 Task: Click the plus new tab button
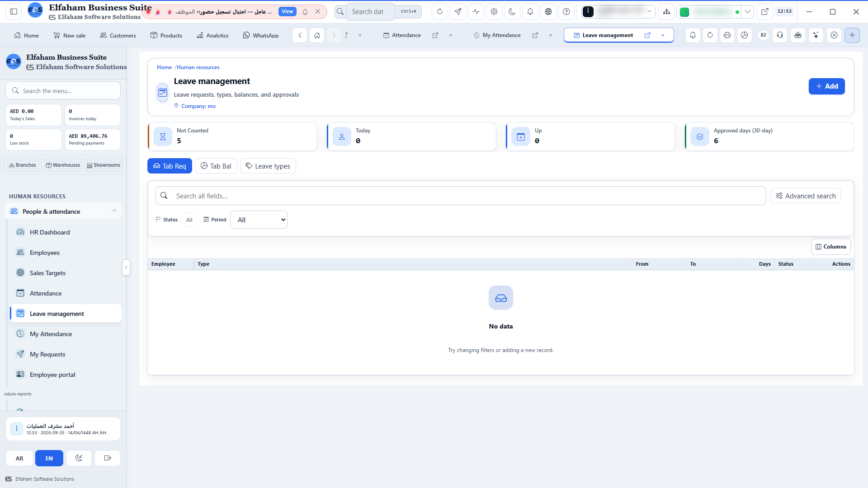pos(852,35)
